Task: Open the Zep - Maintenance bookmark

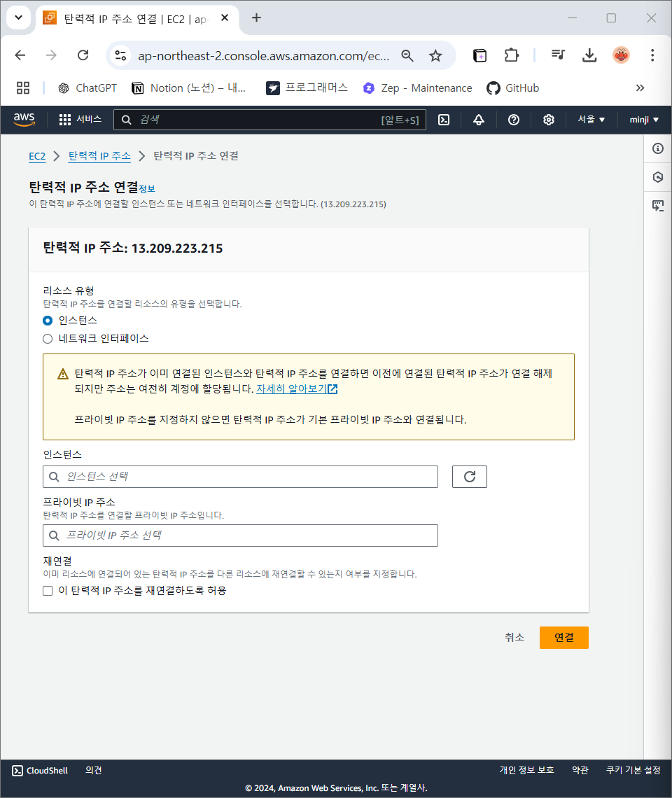Action: [417, 88]
